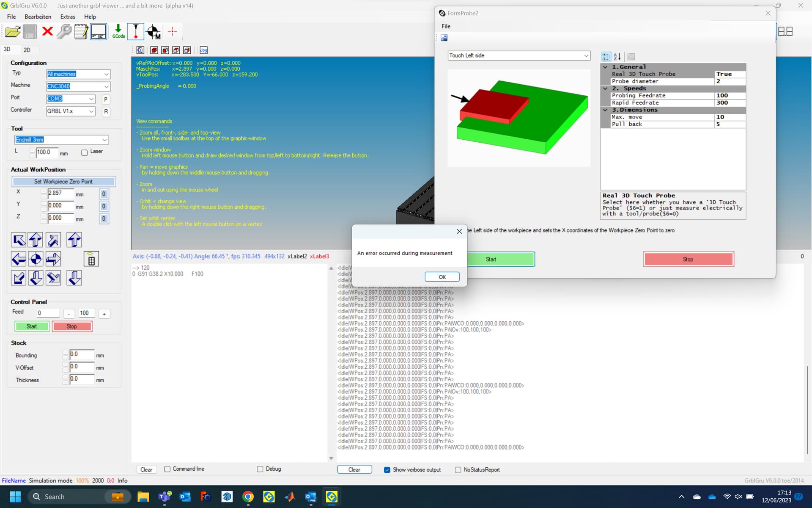Click the Jpg export icon

[203, 50]
